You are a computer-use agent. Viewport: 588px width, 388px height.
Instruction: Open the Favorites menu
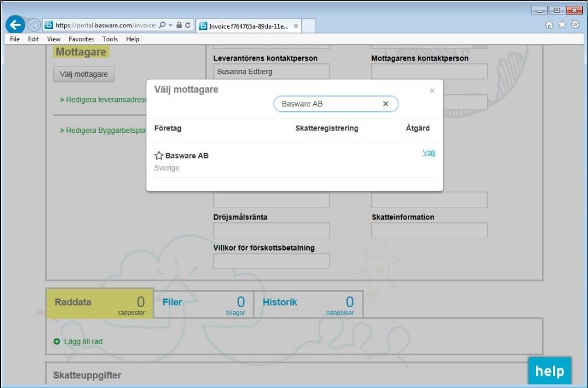tap(81, 39)
